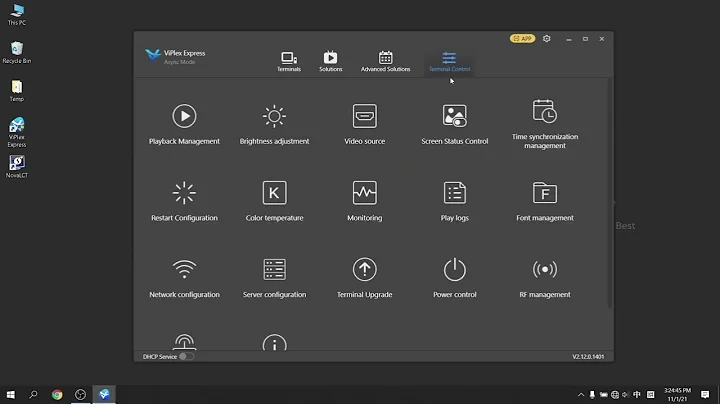Switch to the Solutions tab
This screenshot has width=720, height=404.
[x=331, y=62]
